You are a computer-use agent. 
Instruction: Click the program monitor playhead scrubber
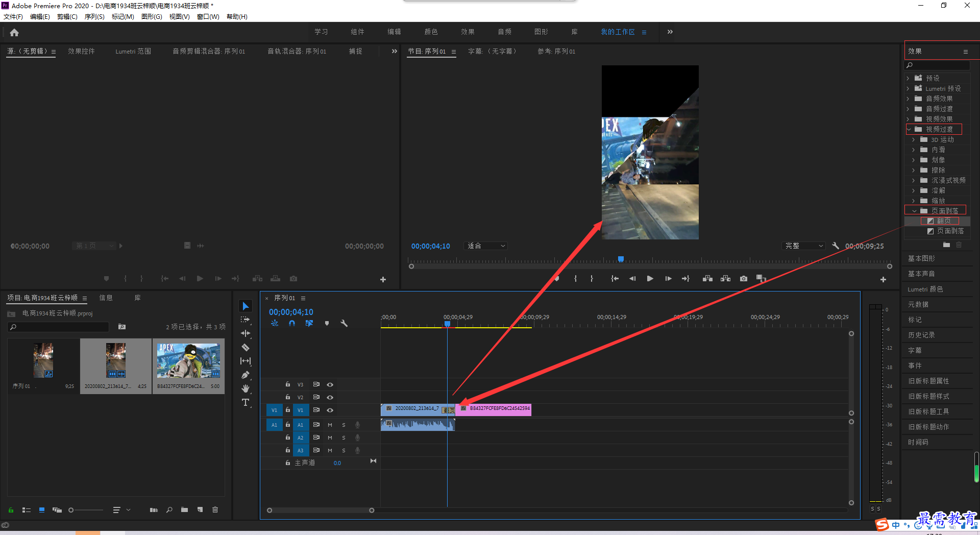tap(621, 259)
